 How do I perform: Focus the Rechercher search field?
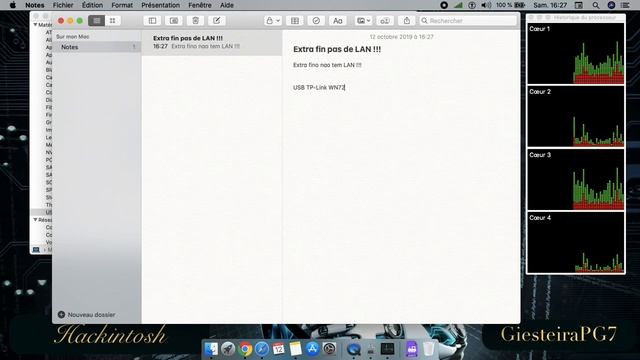(468, 20)
